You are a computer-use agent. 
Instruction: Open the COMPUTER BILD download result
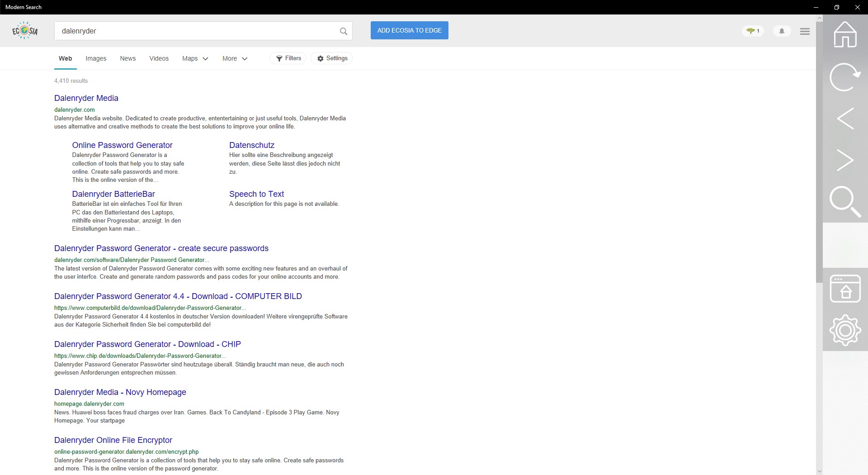coord(178,296)
